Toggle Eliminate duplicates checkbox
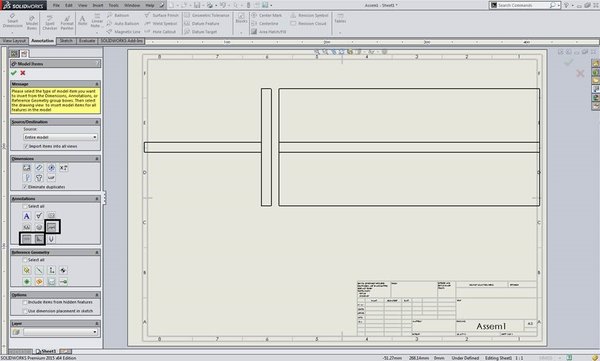Image resolution: width=600 pixels, height=361 pixels. coord(25,187)
